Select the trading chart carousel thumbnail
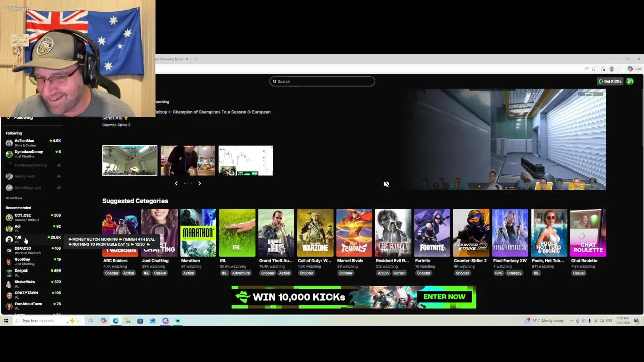Viewport: 644px width, 362px height. [x=246, y=161]
